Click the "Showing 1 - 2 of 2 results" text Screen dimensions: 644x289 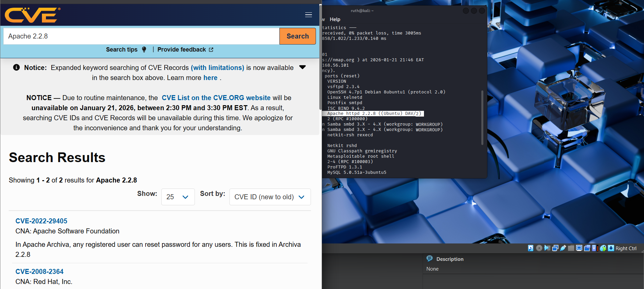(73, 180)
